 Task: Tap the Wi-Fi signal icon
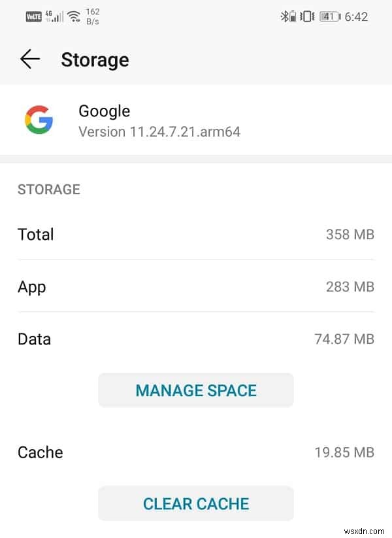[x=73, y=16]
